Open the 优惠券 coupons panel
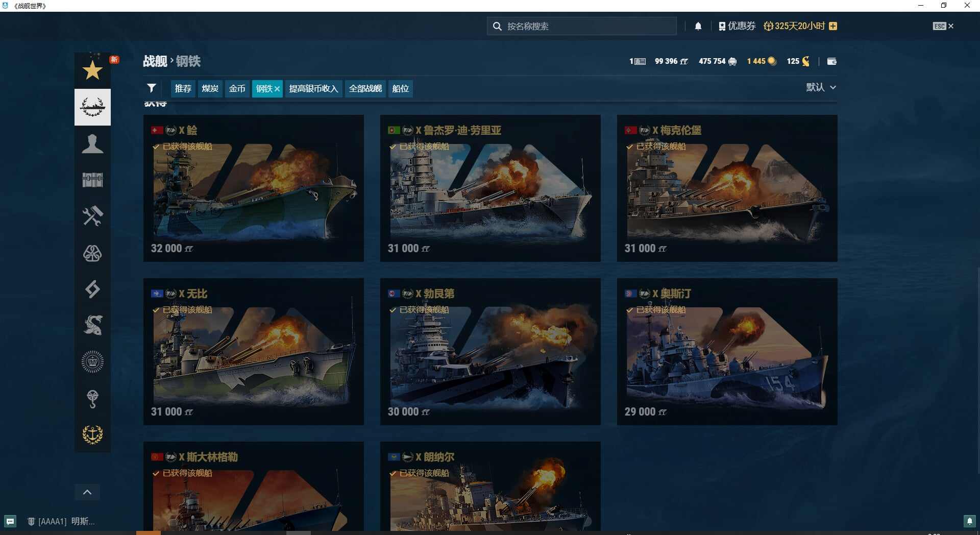This screenshot has height=535, width=980. [737, 26]
